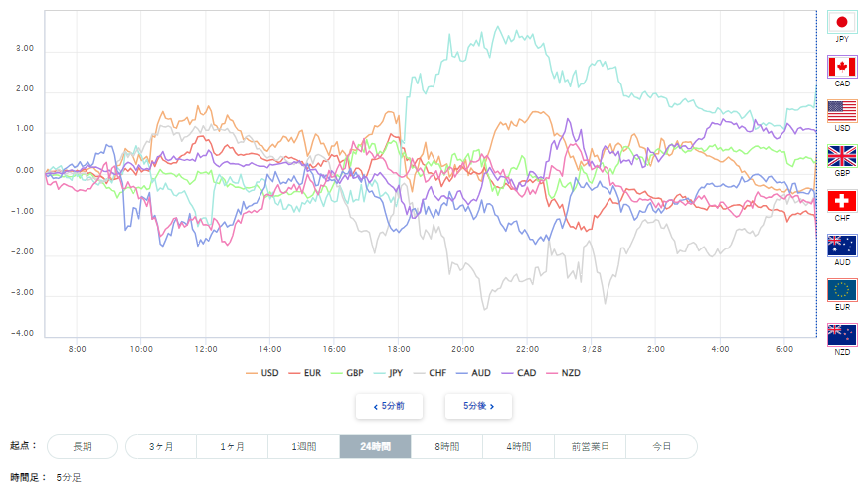Toggle NZD line in chart legend

[563, 373]
